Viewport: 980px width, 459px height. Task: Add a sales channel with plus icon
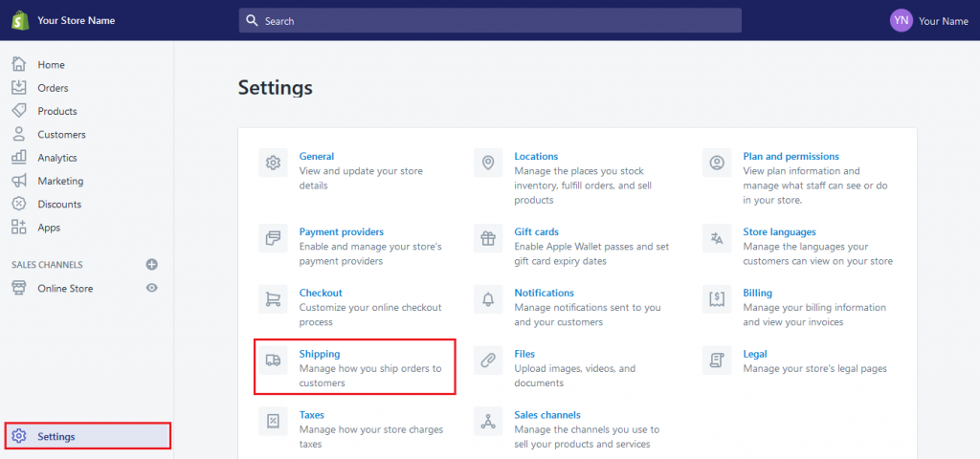click(x=152, y=265)
